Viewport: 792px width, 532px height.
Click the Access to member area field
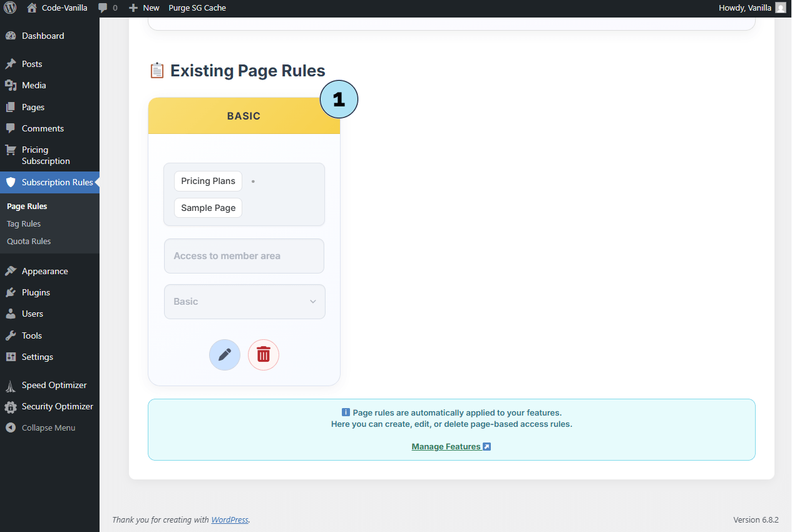pos(244,256)
